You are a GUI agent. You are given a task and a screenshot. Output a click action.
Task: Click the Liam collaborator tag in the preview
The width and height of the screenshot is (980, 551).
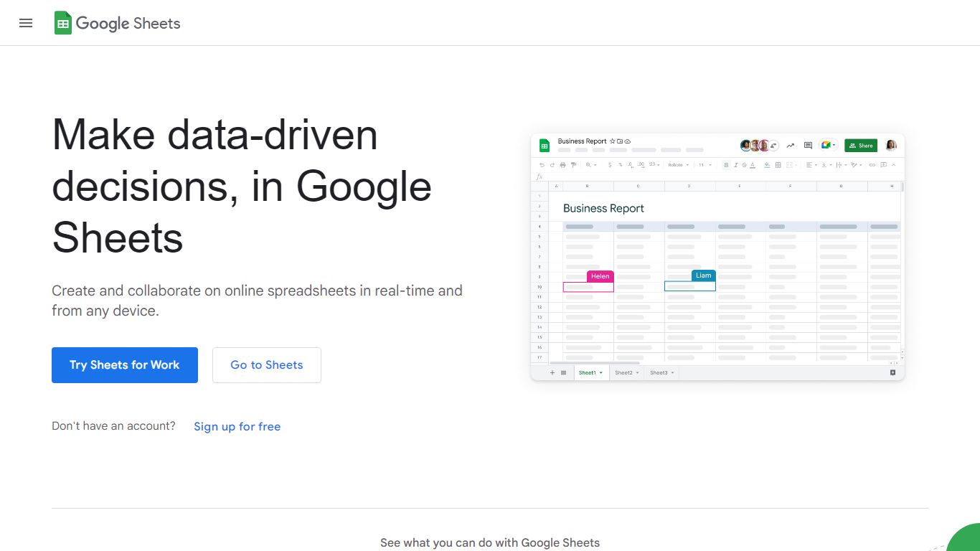click(704, 275)
